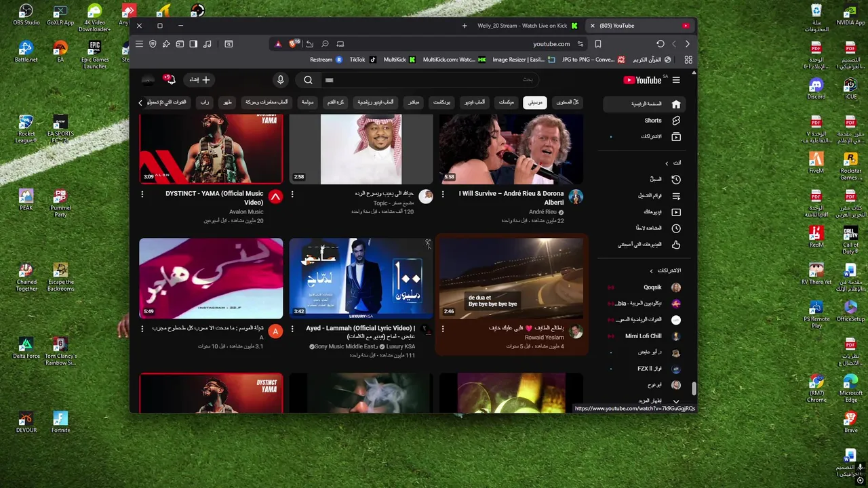Open the History clock item in sidebar

click(643, 180)
